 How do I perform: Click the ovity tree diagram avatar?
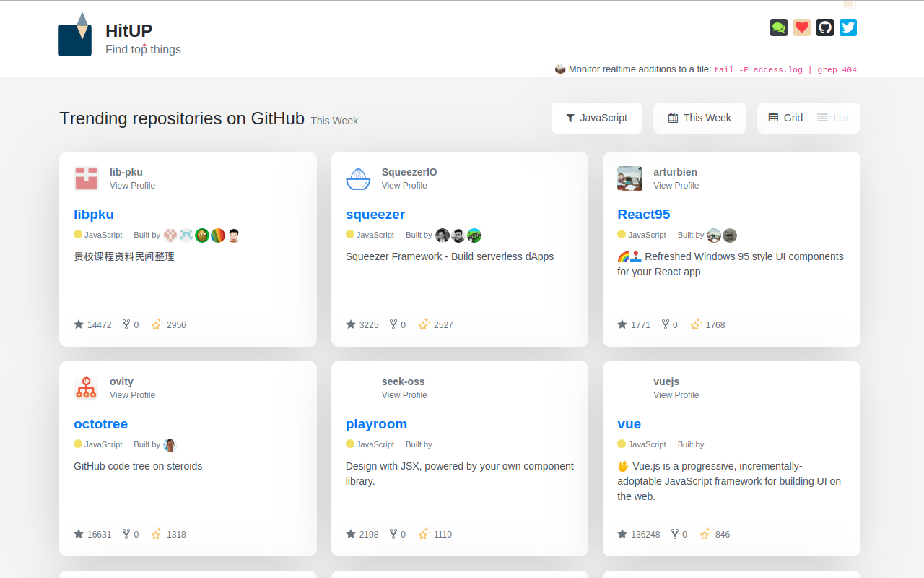point(86,388)
